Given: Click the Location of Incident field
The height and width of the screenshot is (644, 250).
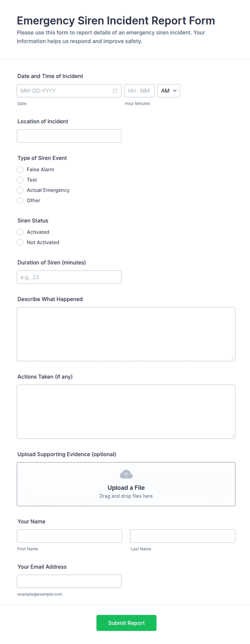Looking at the screenshot, I should [69, 136].
